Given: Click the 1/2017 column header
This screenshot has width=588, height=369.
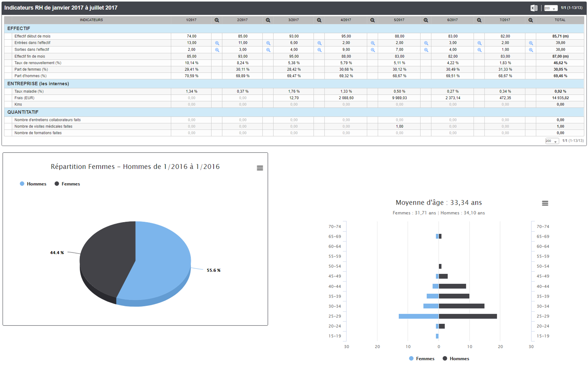Looking at the screenshot, I should pos(191,20).
